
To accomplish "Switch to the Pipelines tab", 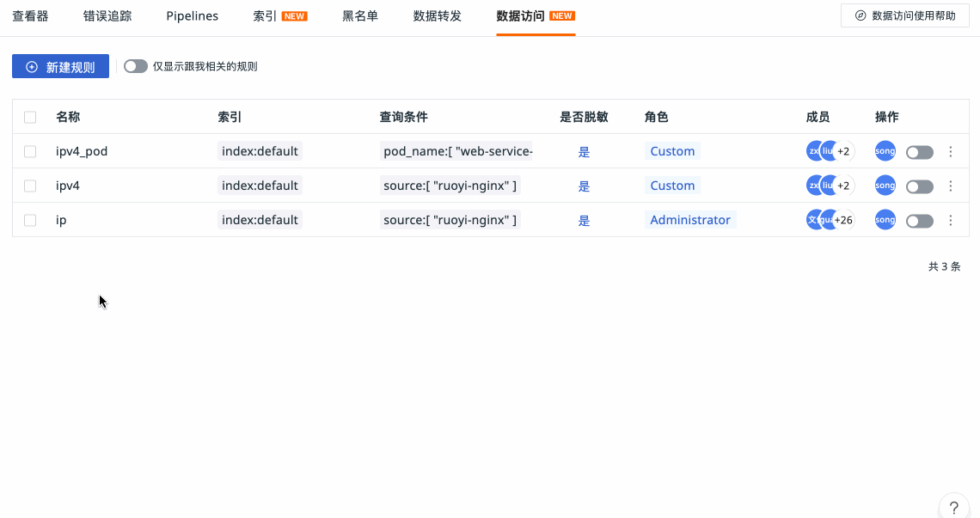I will (193, 16).
